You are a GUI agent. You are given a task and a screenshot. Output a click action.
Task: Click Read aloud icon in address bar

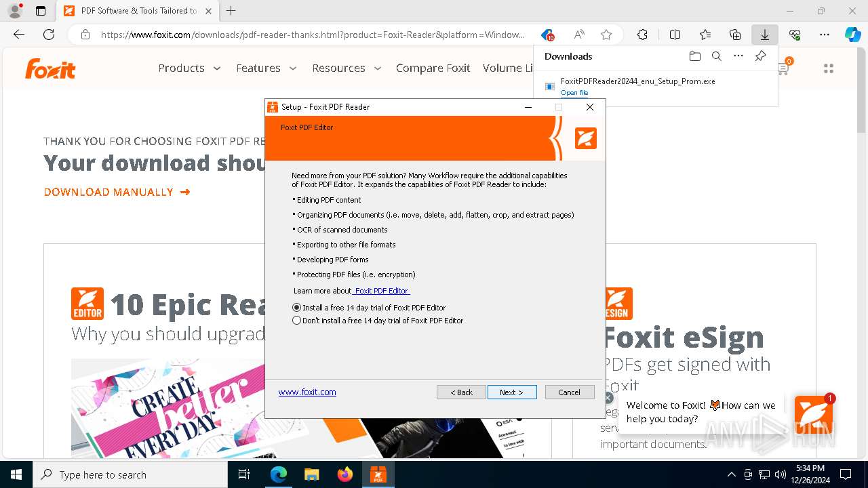coord(579,35)
